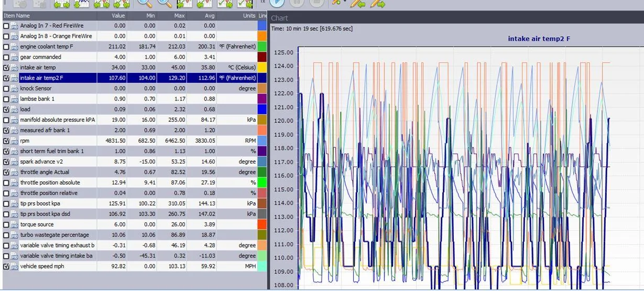Click the yellow line color of intake air temp

(x=262, y=68)
